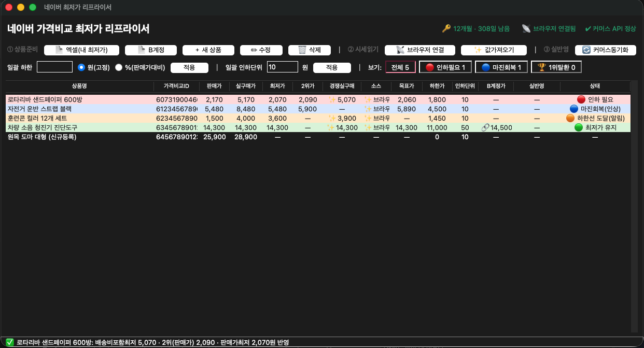Screen dimensions: 644x348
Task: Select the %(판매가대비) radio option
Action: [140, 67]
